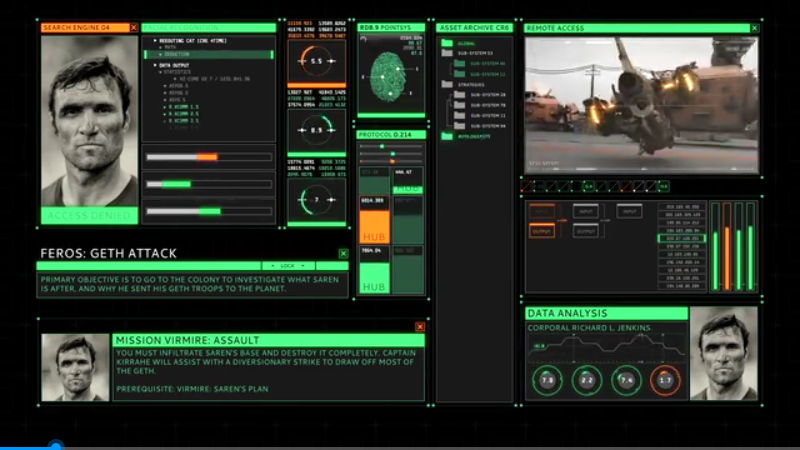Toggle the middle gray INPUT node
The image size is (800, 450).
585,211
